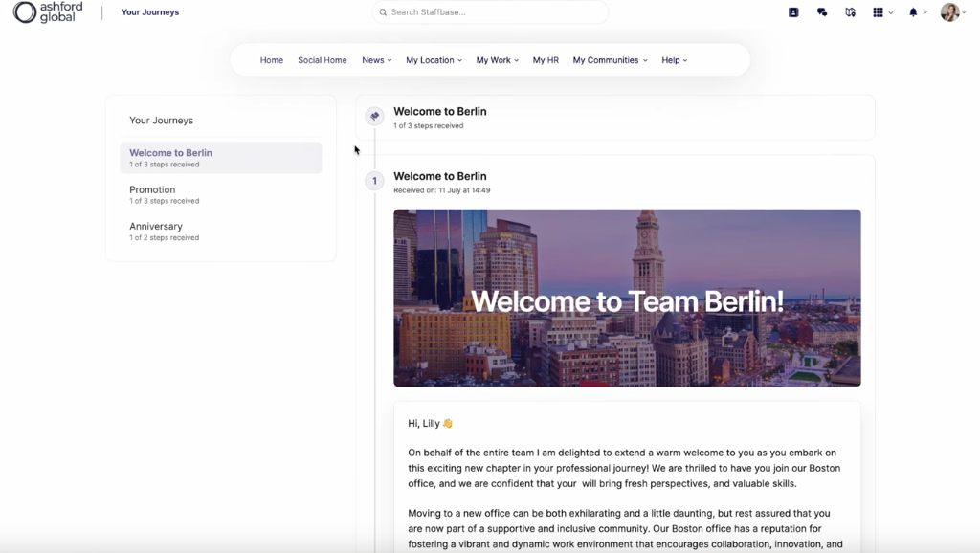This screenshot has height=553, width=980.
Task: Go to the Home tab
Action: (x=272, y=60)
